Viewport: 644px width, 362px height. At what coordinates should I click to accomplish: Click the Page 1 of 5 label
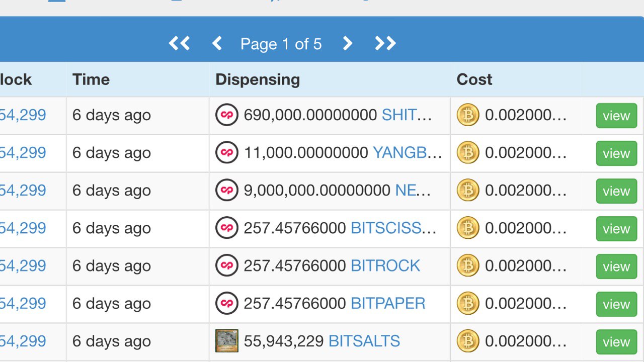tap(281, 44)
